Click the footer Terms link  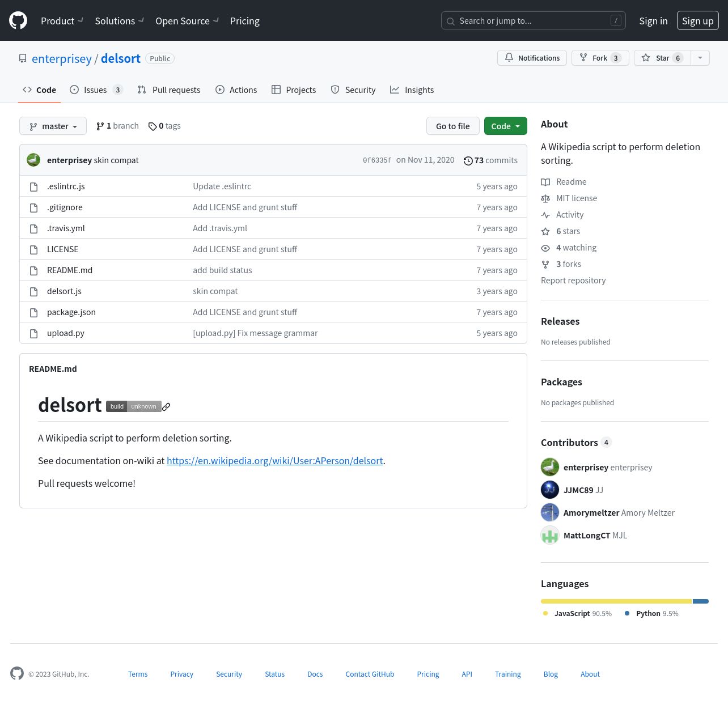point(138,674)
